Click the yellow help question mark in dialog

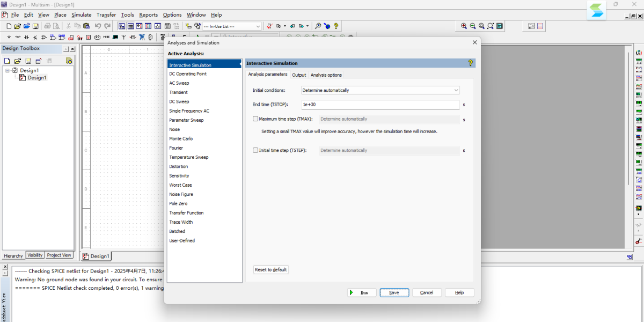coord(471,63)
